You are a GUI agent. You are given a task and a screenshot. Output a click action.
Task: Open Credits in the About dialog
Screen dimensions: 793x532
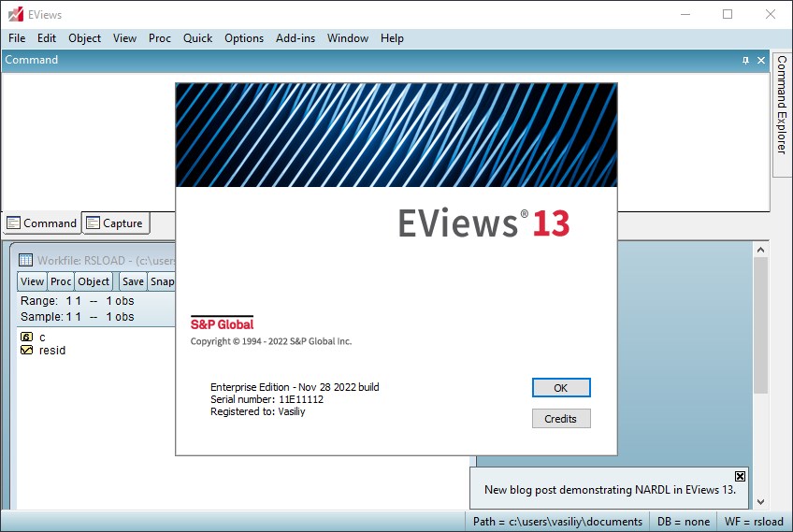tap(561, 419)
